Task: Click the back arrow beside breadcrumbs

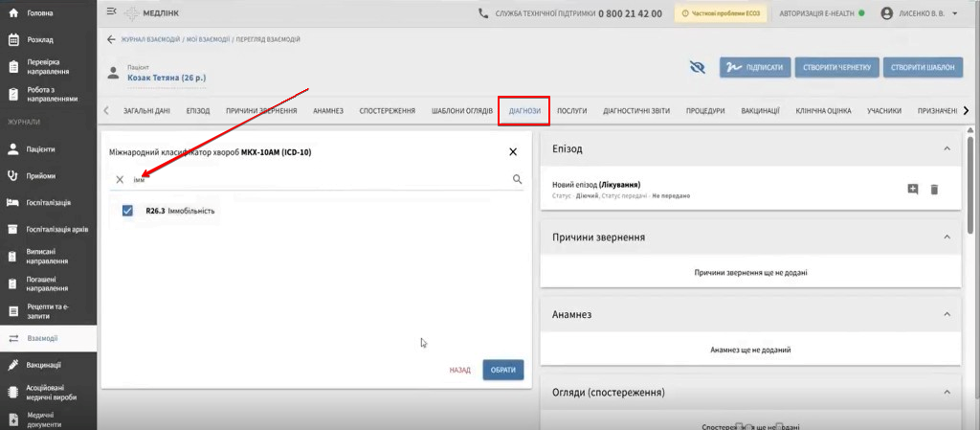Action: click(111, 39)
